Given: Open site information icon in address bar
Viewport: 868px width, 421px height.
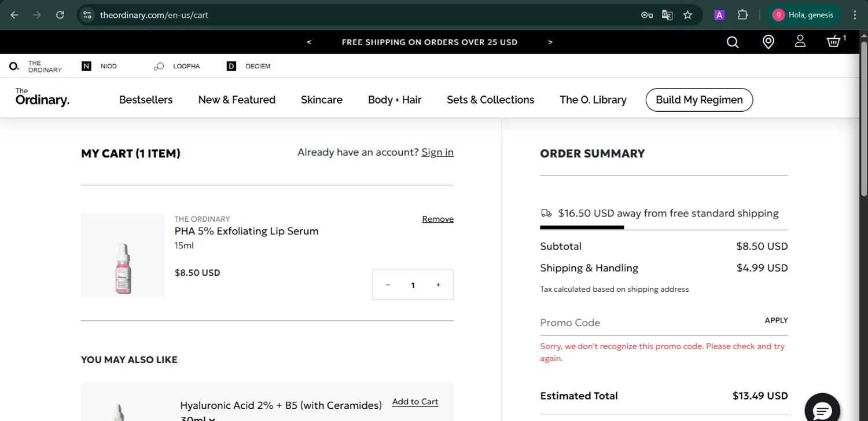Looking at the screenshot, I should (87, 15).
